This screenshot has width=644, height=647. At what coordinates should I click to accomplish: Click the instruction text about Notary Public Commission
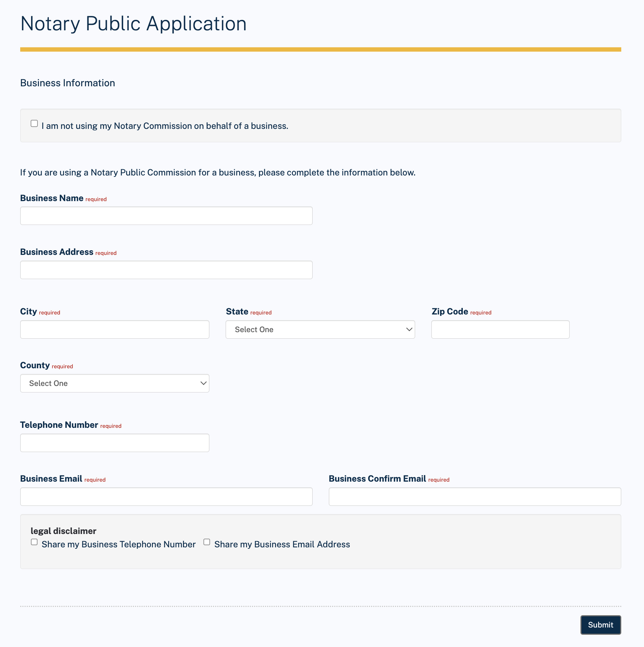(x=218, y=172)
